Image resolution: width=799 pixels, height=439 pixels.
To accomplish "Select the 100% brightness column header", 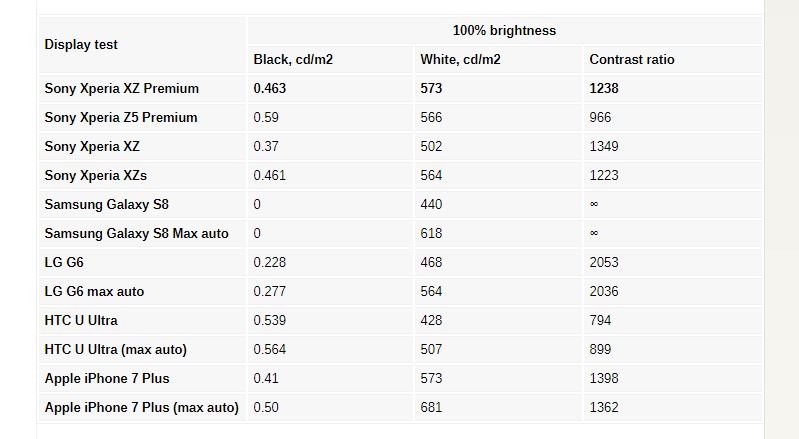I will tap(504, 31).
